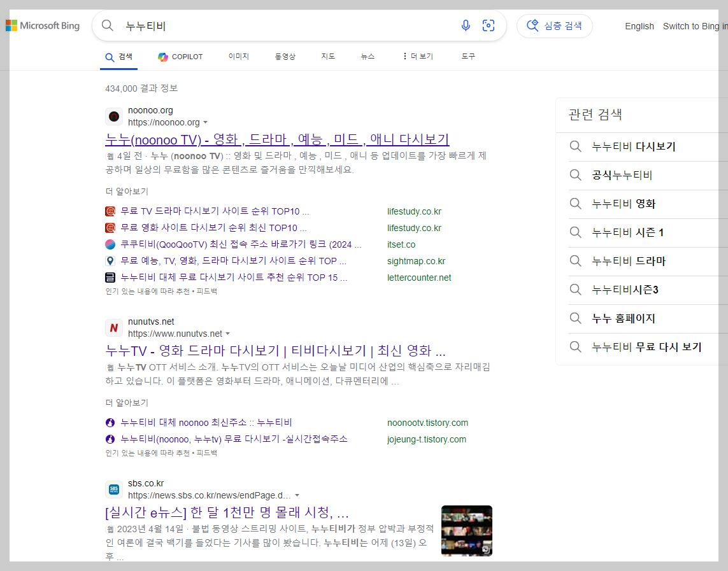Click jojeung-t.tistory.com domain text
This screenshot has height=571, width=728.
point(427,439)
